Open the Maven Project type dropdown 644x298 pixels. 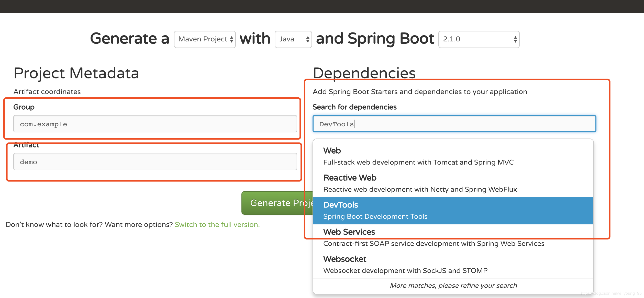click(x=203, y=39)
